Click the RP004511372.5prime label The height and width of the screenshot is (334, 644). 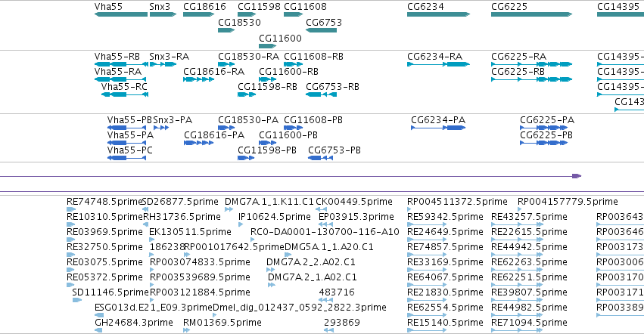[457, 202]
